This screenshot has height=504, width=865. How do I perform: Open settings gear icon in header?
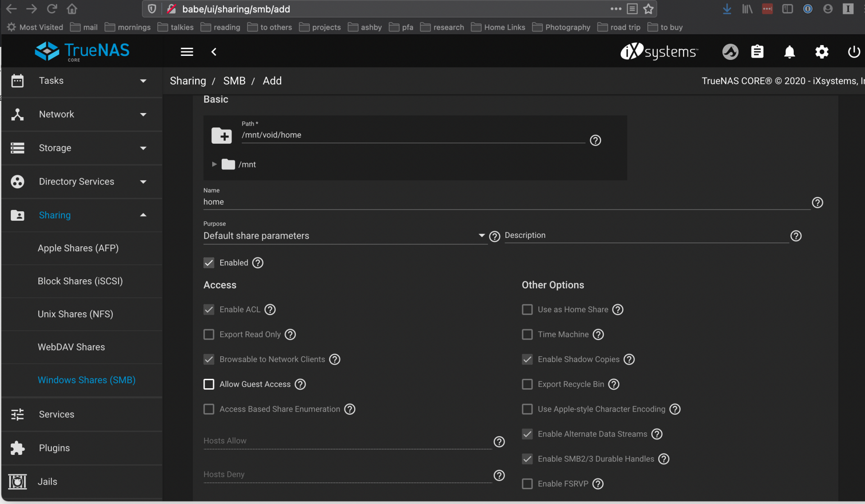tap(822, 52)
